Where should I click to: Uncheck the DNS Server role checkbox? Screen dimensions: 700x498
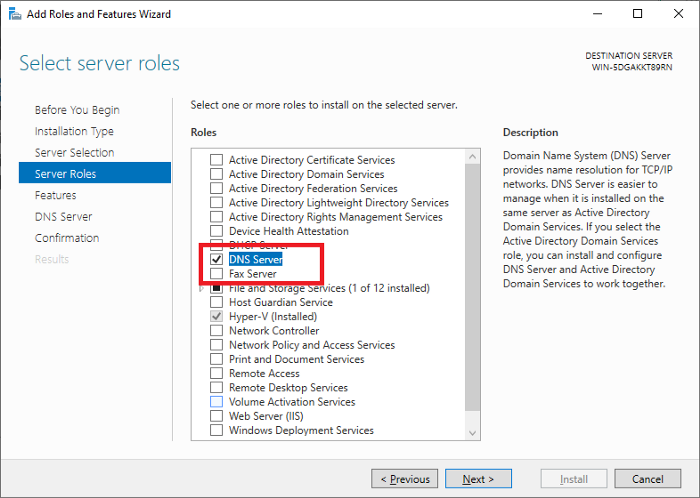coord(217,259)
